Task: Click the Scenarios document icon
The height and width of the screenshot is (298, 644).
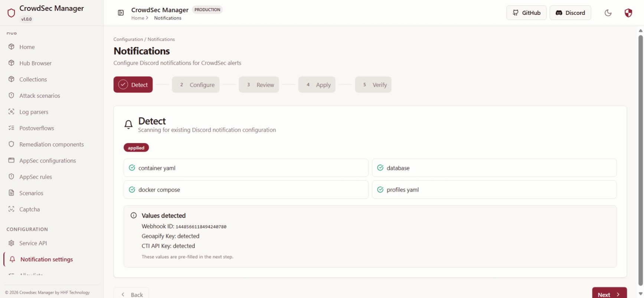Action: tap(12, 193)
